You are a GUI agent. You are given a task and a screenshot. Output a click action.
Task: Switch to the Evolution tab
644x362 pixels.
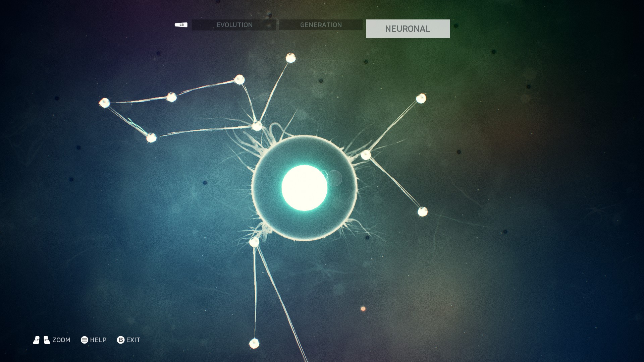point(234,25)
